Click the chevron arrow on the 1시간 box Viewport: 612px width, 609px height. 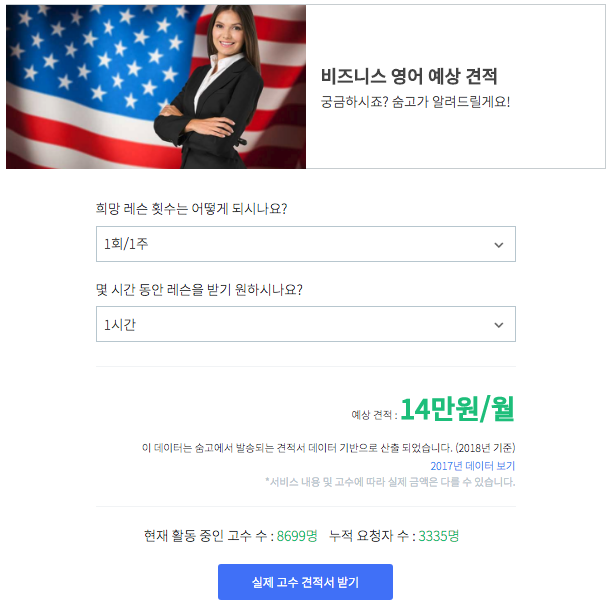[x=498, y=325]
